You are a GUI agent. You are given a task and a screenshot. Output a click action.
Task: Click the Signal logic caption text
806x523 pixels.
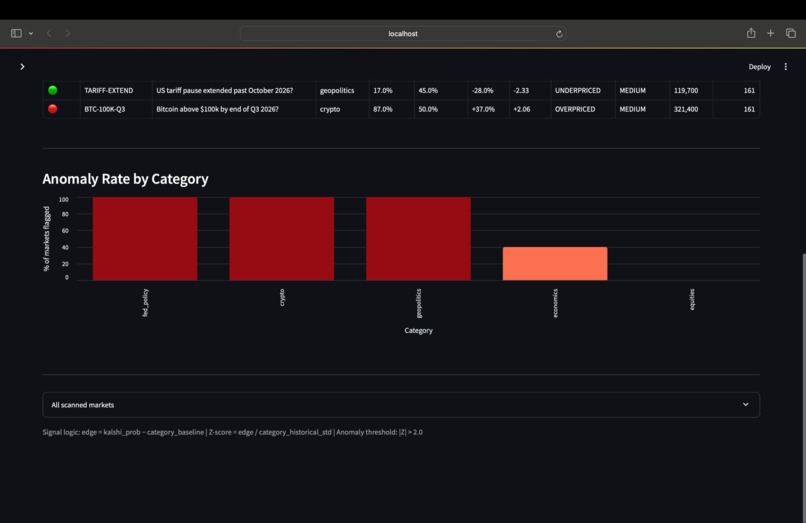point(232,432)
